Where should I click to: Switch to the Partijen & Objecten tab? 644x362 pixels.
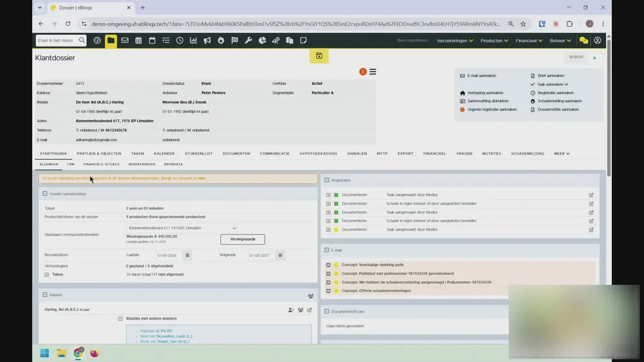[99, 153]
